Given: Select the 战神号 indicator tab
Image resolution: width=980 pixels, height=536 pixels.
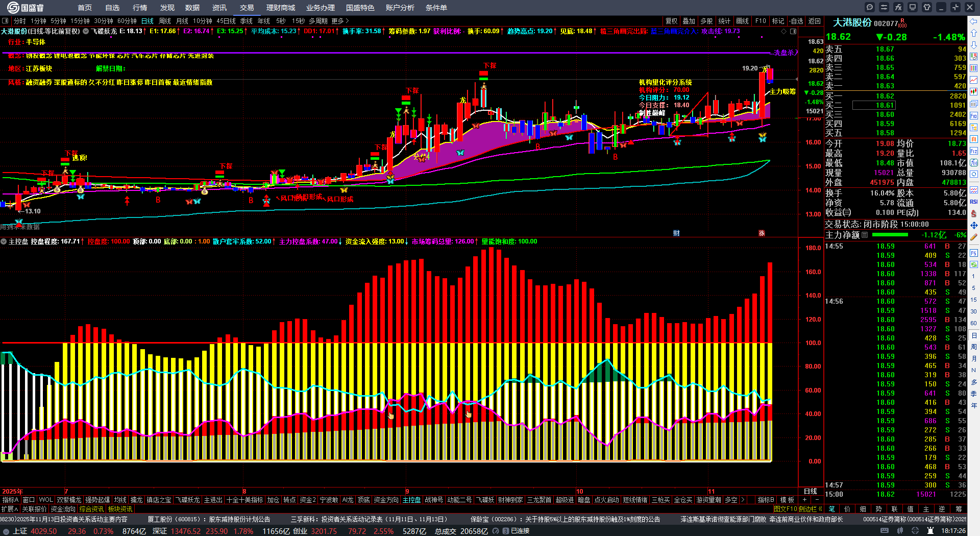Looking at the screenshot, I should [434, 500].
